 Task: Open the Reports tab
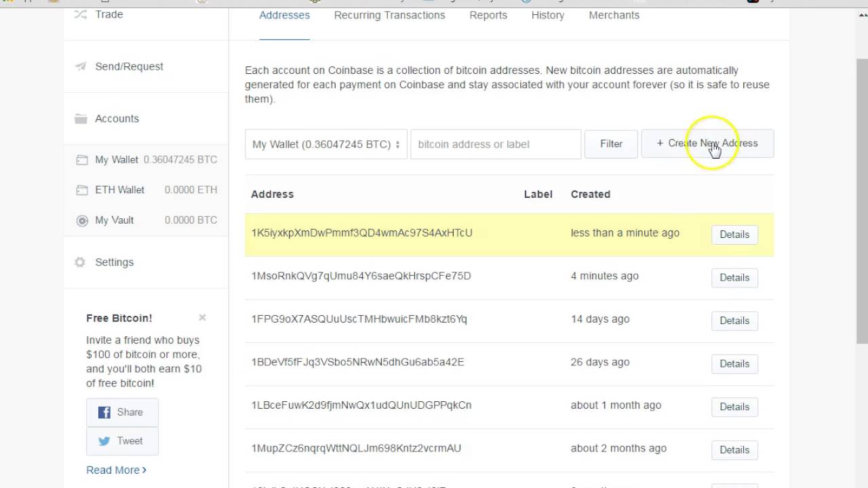pyautogui.click(x=488, y=15)
